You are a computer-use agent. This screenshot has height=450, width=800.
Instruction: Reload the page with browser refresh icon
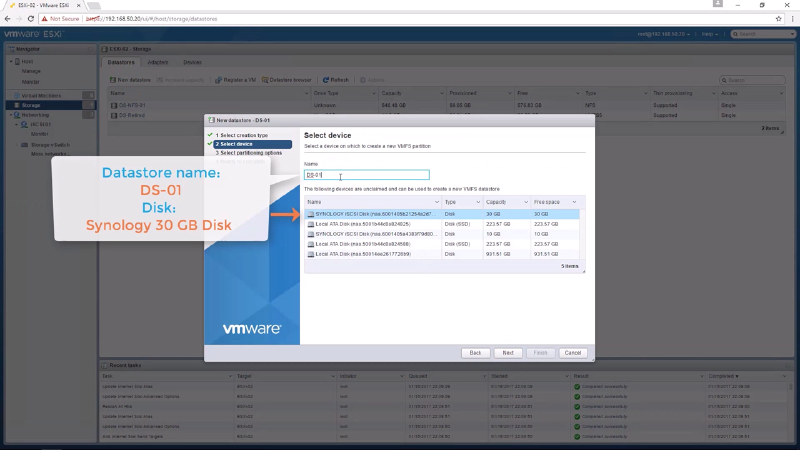[31, 19]
